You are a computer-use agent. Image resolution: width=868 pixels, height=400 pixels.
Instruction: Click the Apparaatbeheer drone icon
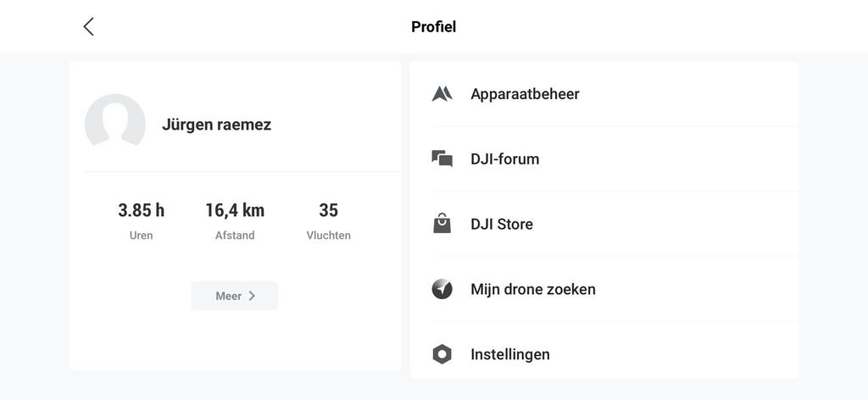(442, 94)
